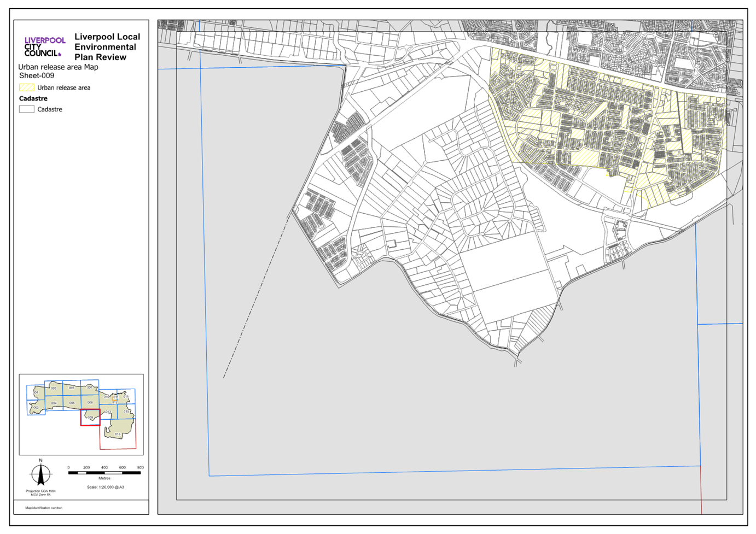Select sheet 007 in the key map
Screen dimensions: 756x534
(x=90, y=388)
